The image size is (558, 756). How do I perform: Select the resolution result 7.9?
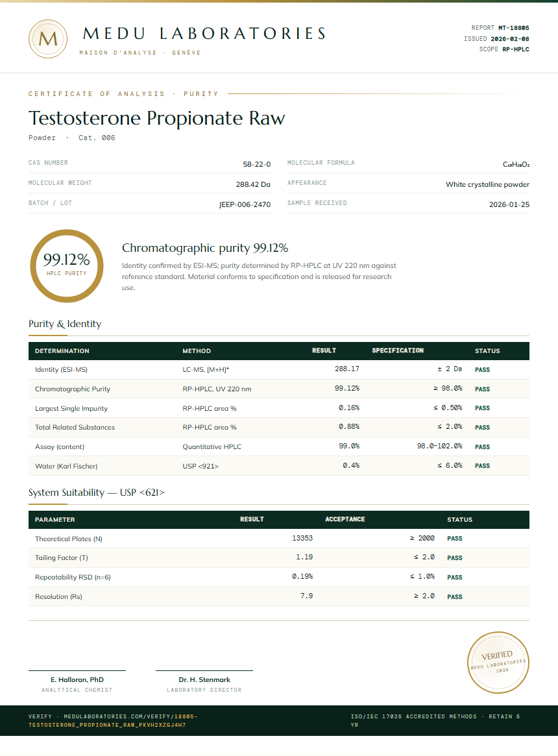(307, 596)
